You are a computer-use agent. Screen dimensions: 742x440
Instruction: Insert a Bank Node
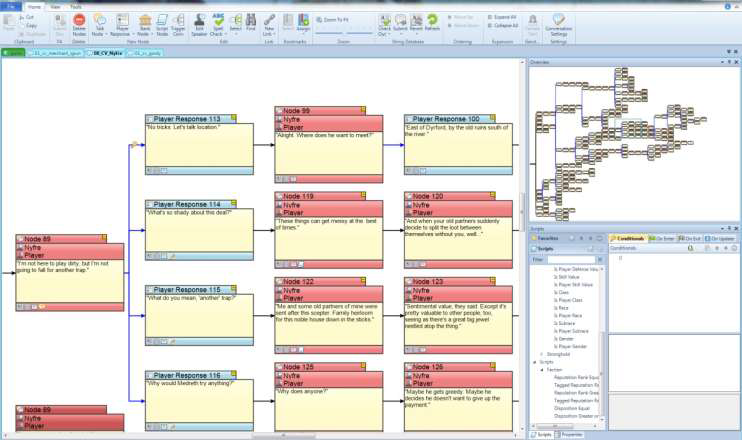click(145, 21)
